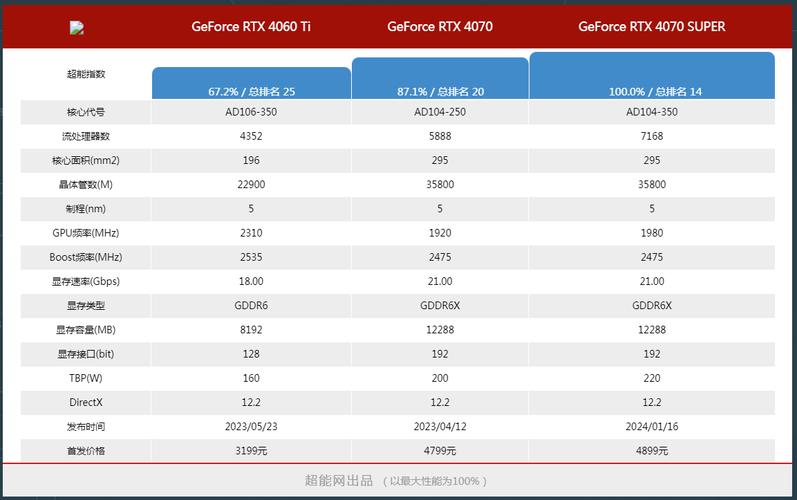Select the AD106-350 core code cell
This screenshot has height=500, width=797.
[251, 112]
